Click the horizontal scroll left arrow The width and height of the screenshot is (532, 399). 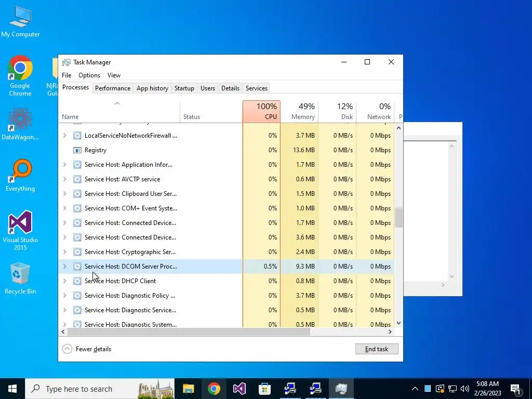63,332
